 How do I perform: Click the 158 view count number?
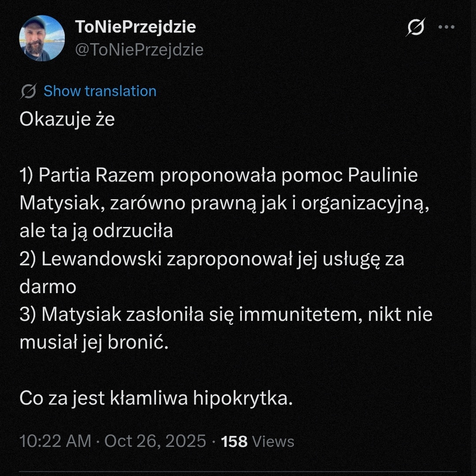tap(234, 441)
